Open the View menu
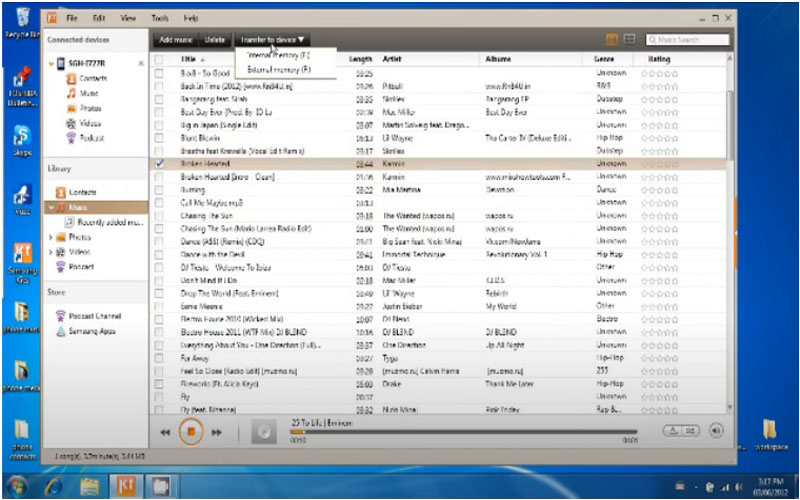The height and width of the screenshot is (500, 800). 128,18
